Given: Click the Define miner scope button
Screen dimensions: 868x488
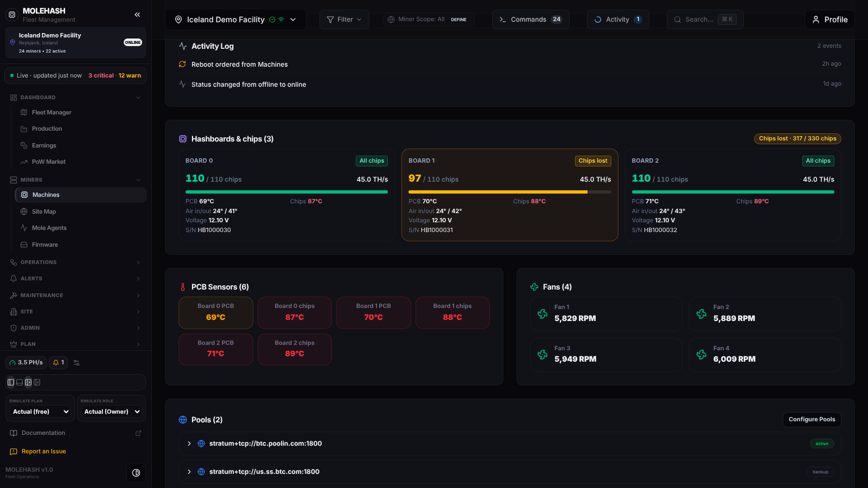Looking at the screenshot, I should (458, 20).
